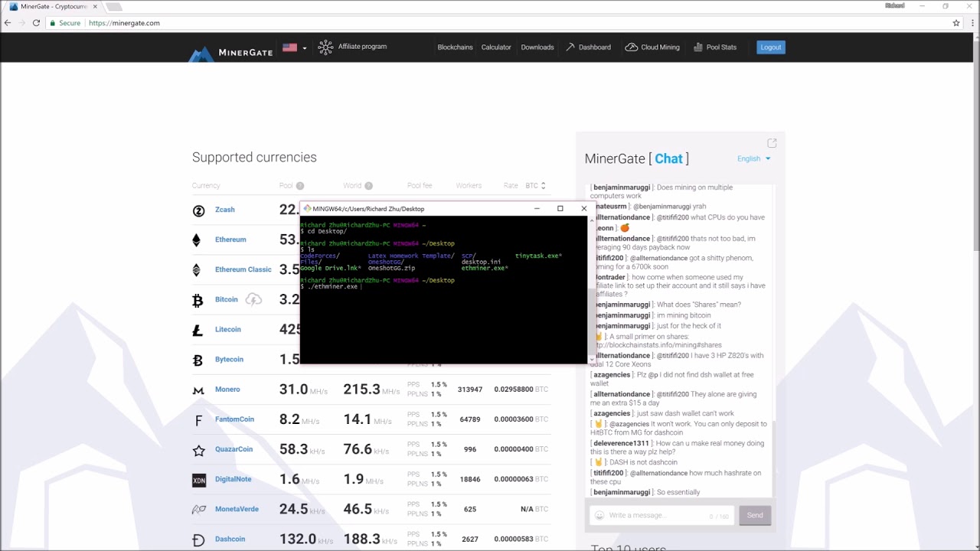Open the US flag language selector
The height and width of the screenshot is (551, 980).
294,47
